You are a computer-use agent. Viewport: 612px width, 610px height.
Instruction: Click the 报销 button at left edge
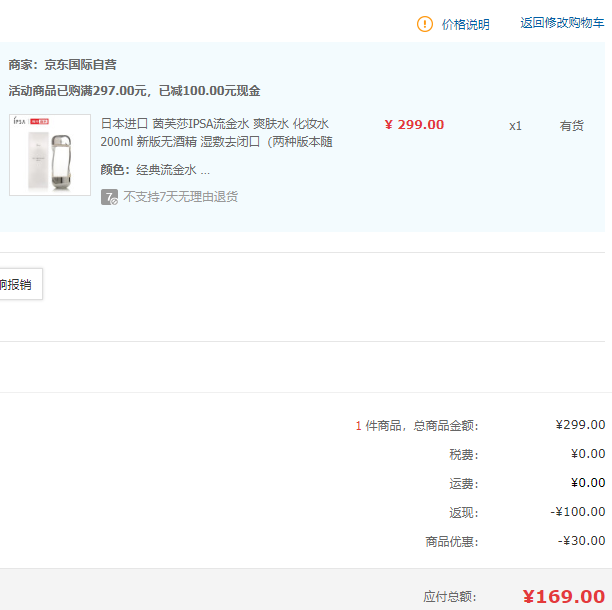point(19,284)
